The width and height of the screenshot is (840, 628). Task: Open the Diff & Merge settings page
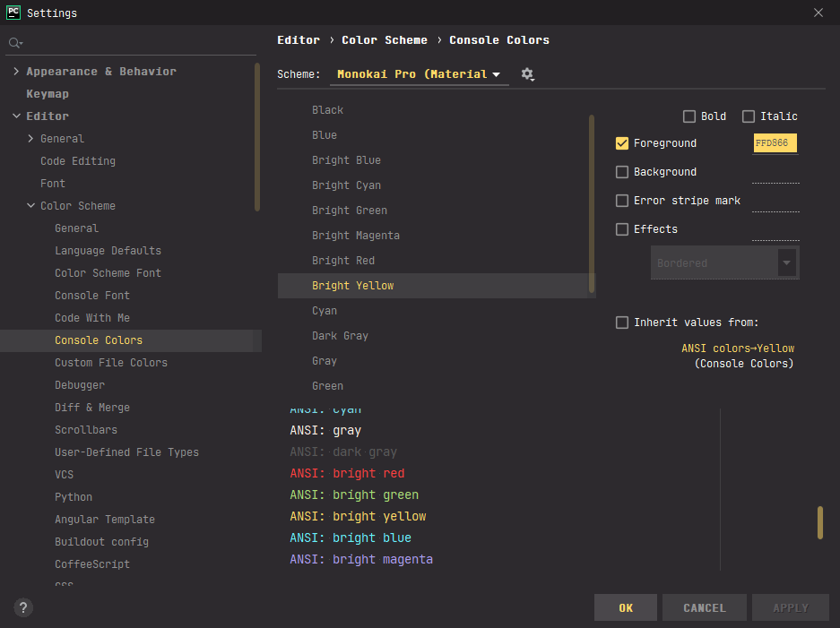(92, 408)
